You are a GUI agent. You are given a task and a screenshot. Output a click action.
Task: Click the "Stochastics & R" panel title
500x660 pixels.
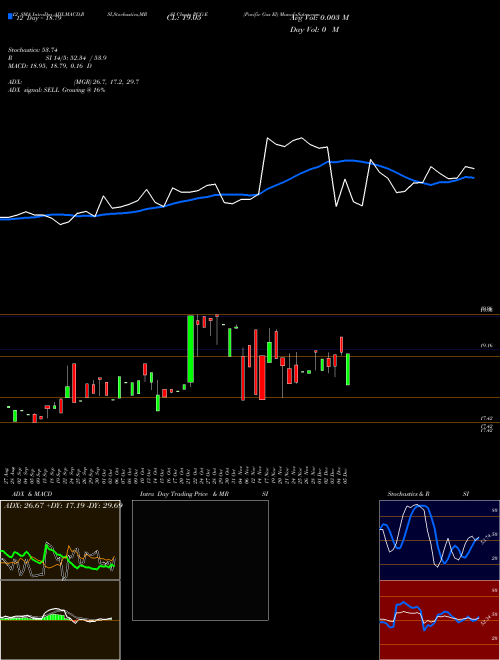click(408, 494)
